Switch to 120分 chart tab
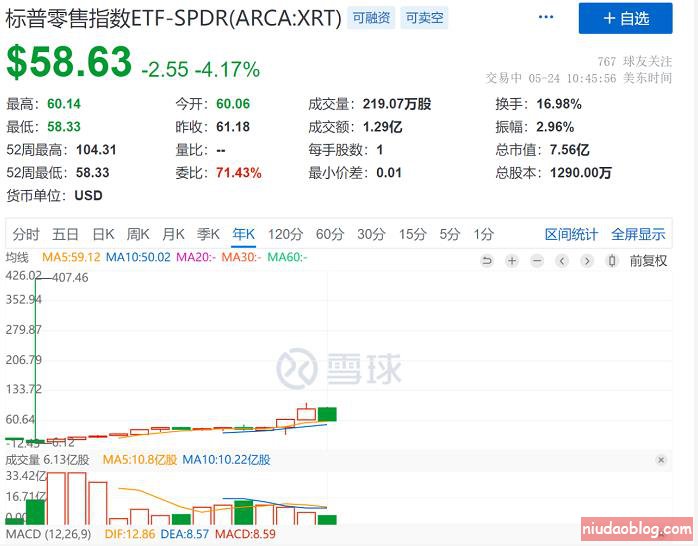The width and height of the screenshot is (698, 546). tap(285, 234)
